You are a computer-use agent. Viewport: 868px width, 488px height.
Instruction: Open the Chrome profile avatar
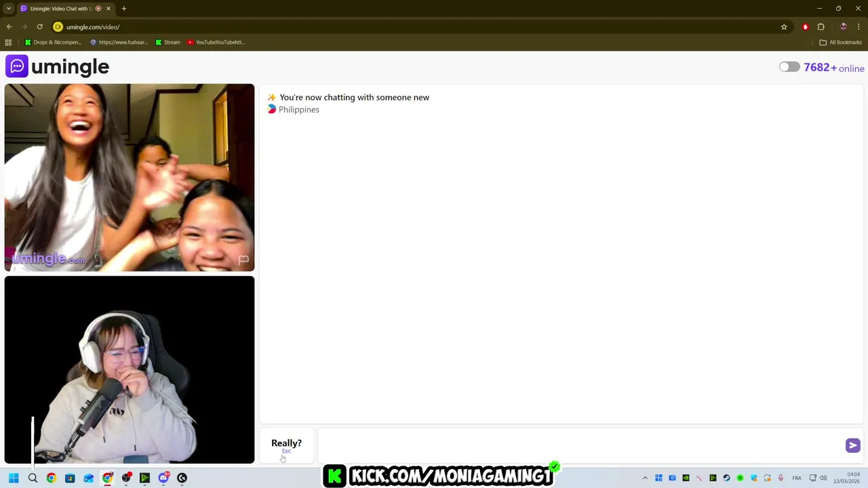tap(843, 27)
